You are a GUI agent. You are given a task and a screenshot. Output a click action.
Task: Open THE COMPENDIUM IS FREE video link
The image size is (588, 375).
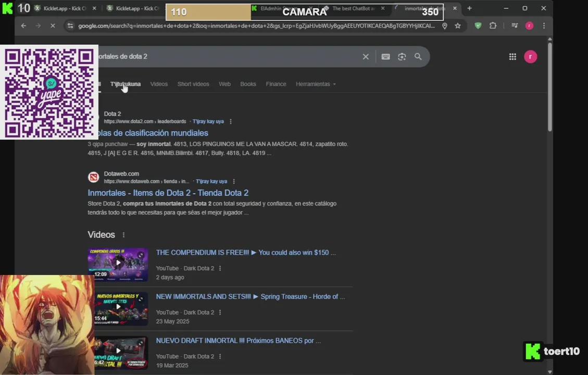point(246,253)
